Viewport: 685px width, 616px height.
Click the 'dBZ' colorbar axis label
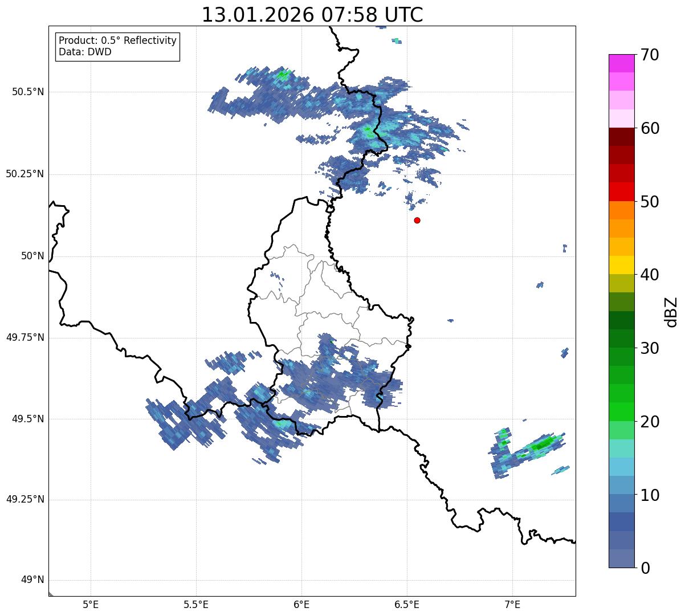point(671,312)
